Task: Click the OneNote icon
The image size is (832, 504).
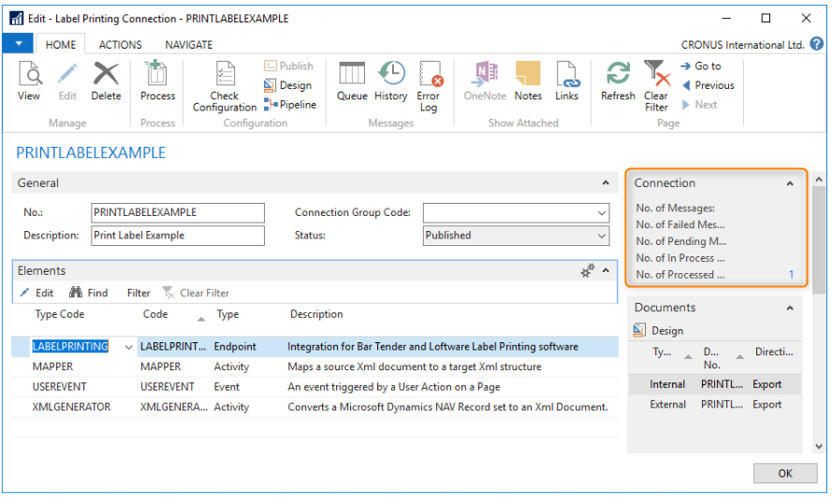Action: [485, 80]
